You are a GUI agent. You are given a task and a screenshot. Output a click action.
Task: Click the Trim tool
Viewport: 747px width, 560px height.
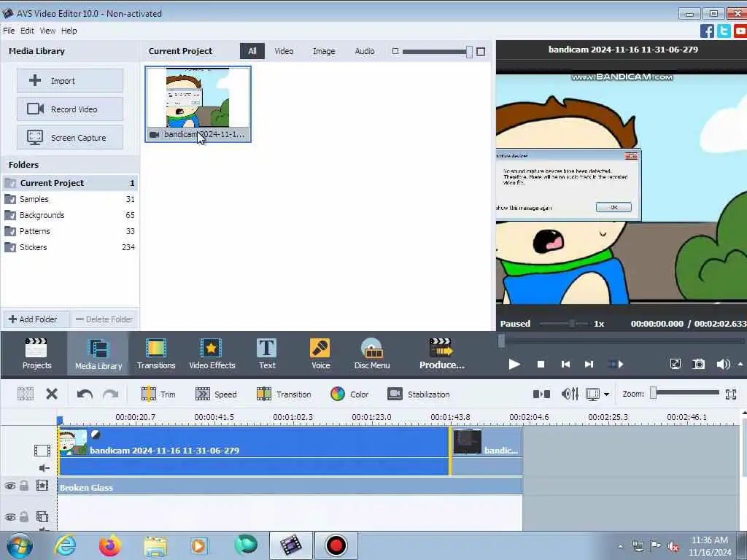pos(158,394)
